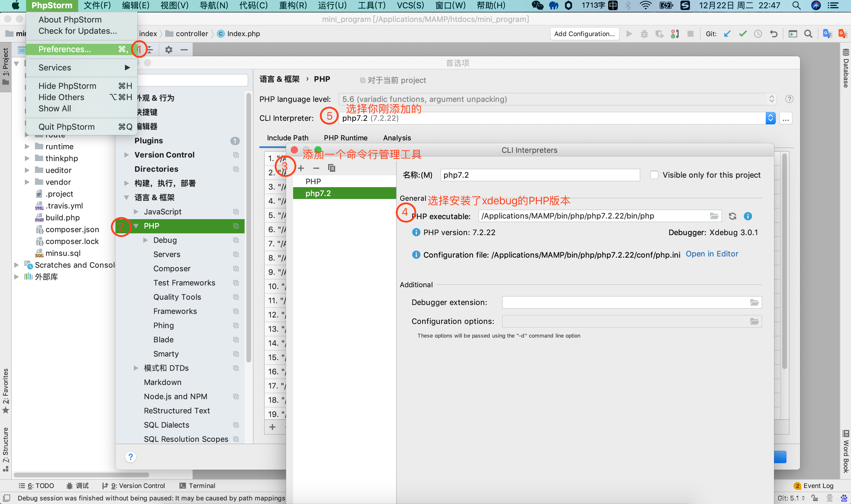Add a new CLI interpreter with plus icon

[x=301, y=168]
